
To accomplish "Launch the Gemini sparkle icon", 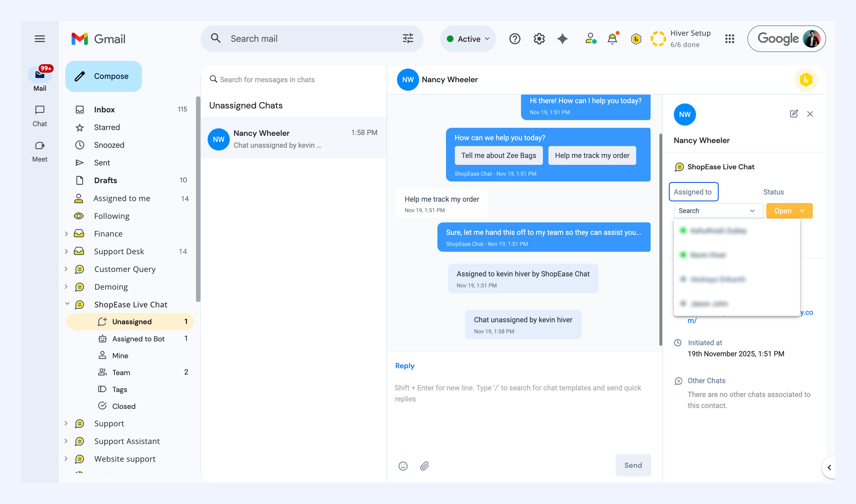I will coord(562,39).
